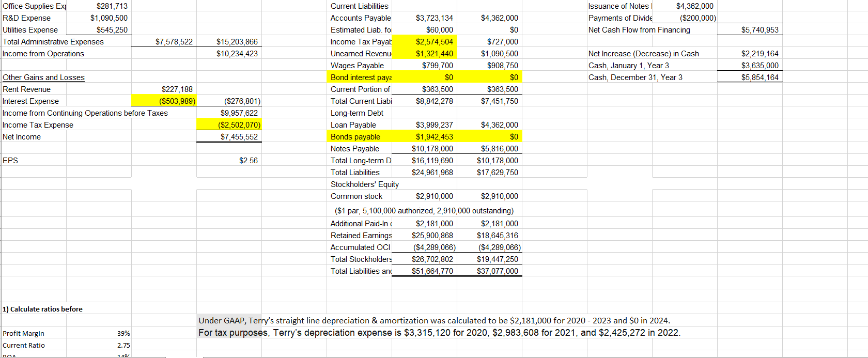
Task: Click Income from Operations value $10,234,423
Action: click(x=237, y=54)
